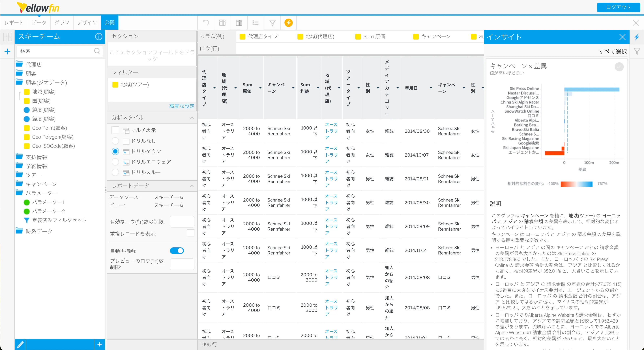Image resolution: width=644 pixels, height=350 pixels.
Task: Click the 有効なロウ(行)数の制限 input field
Action: coord(182,222)
